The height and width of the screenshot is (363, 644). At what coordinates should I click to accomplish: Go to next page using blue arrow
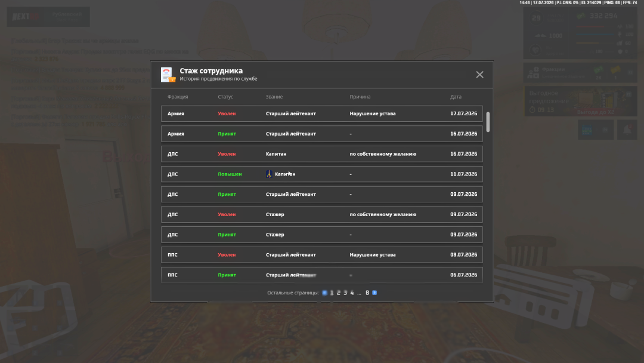coord(374,293)
